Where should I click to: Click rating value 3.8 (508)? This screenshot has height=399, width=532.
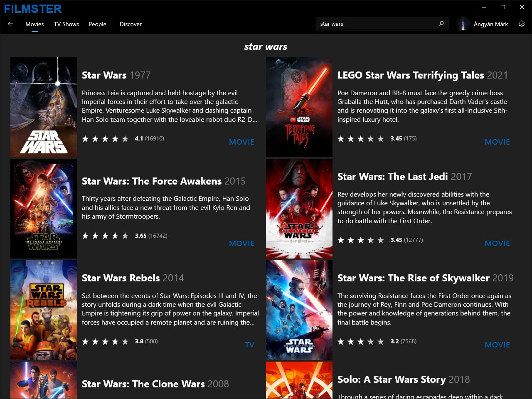pos(146,341)
